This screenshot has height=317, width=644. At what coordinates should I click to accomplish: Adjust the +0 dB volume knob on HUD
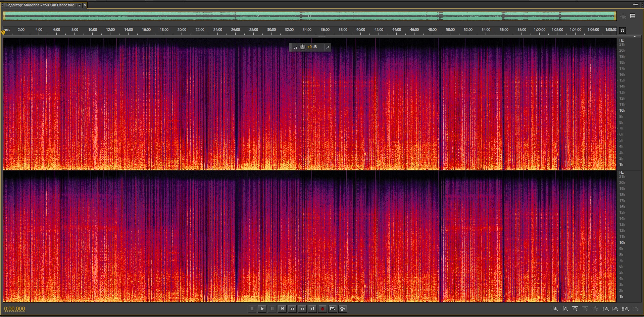click(302, 47)
